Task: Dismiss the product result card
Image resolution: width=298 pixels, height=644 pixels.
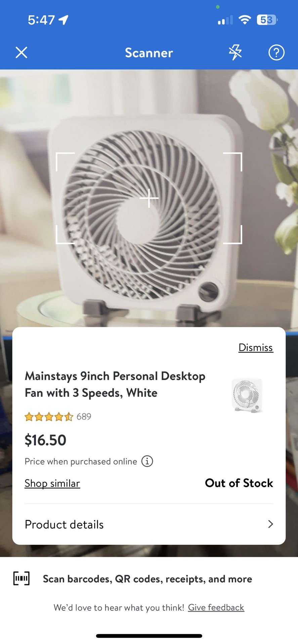Action: [256, 347]
